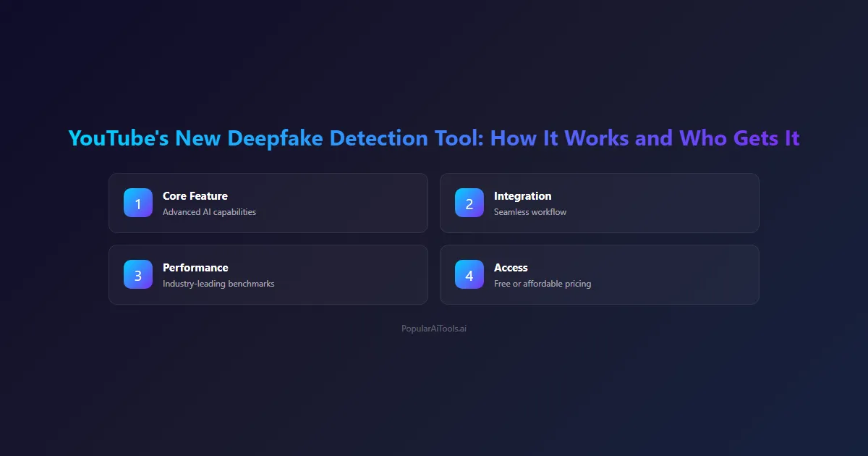Click the main gradient title heading
Screen dimensions: 868x456
coord(434,138)
